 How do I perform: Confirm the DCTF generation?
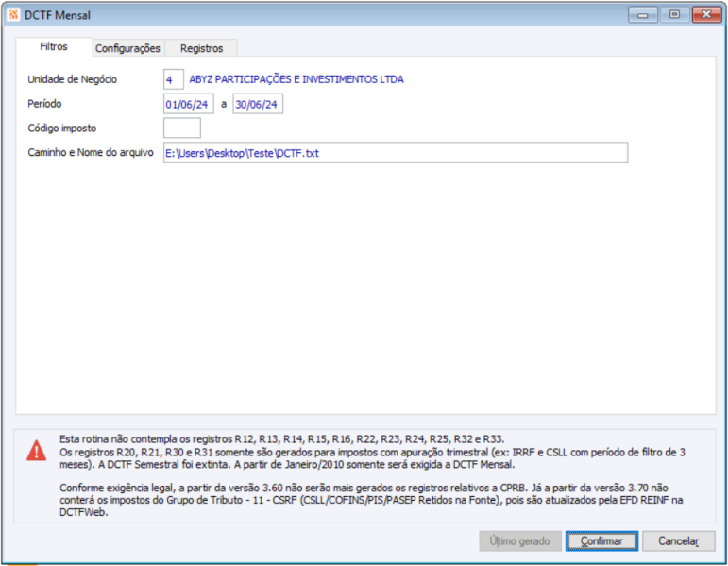click(x=601, y=540)
